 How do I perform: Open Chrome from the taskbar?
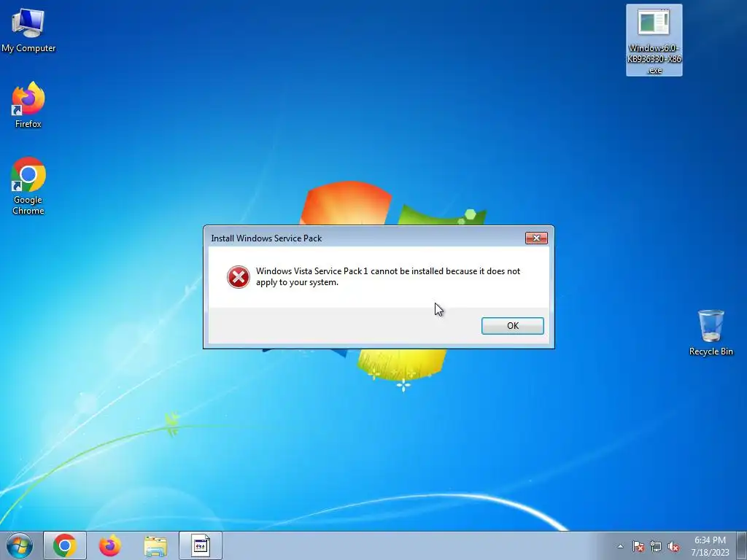(x=65, y=545)
